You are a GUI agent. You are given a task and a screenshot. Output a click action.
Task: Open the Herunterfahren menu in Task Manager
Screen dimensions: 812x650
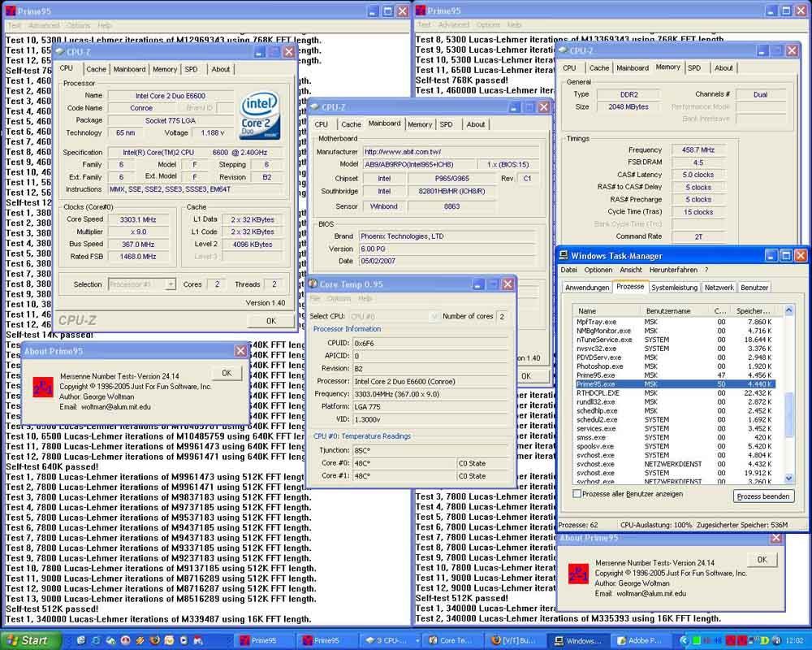pos(673,270)
